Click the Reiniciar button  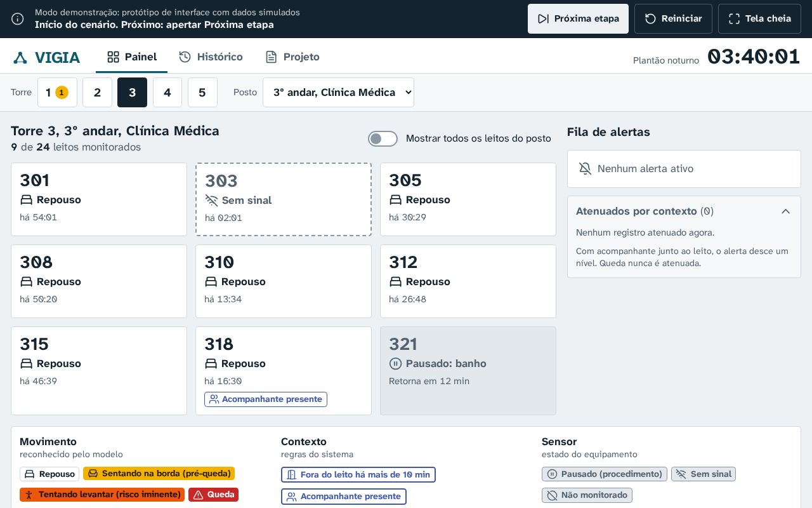673,19
